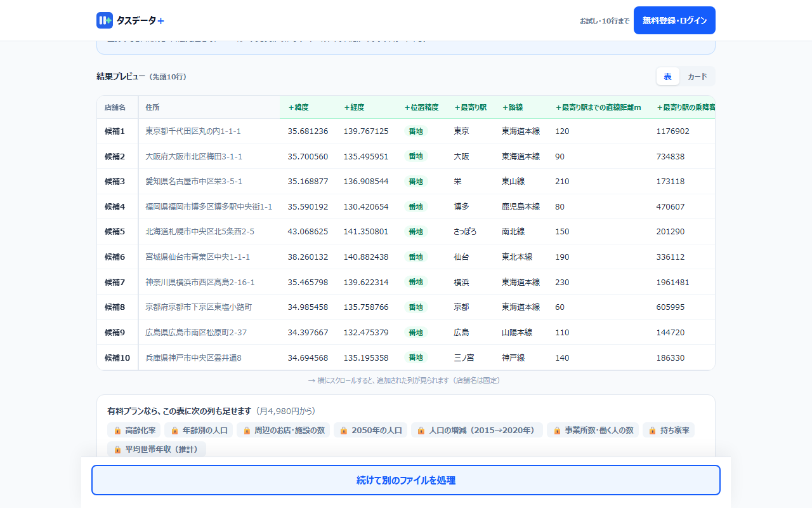Click the タスデータ logo icon

tap(105, 20)
